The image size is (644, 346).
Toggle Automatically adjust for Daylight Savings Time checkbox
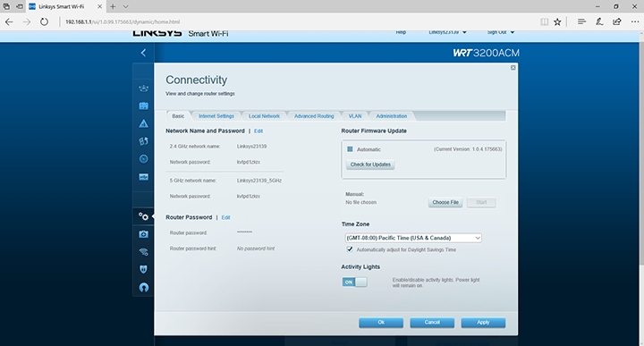point(350,249)
